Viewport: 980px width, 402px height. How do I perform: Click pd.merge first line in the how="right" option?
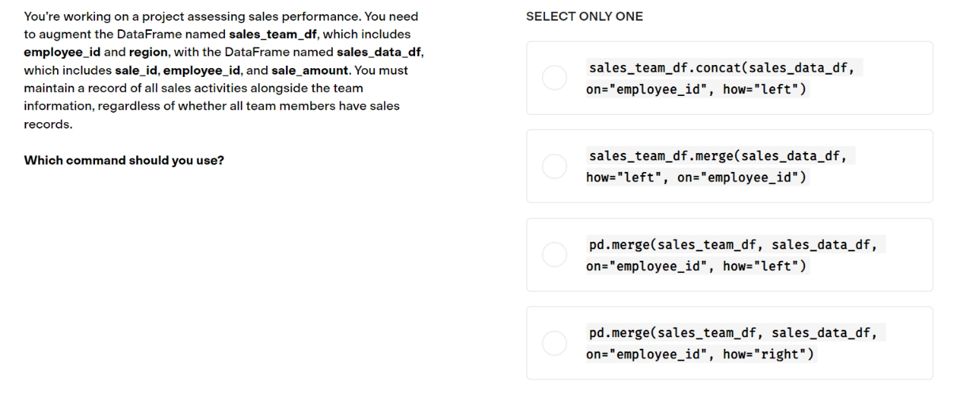pyautogui.click(x=733, y=333)
